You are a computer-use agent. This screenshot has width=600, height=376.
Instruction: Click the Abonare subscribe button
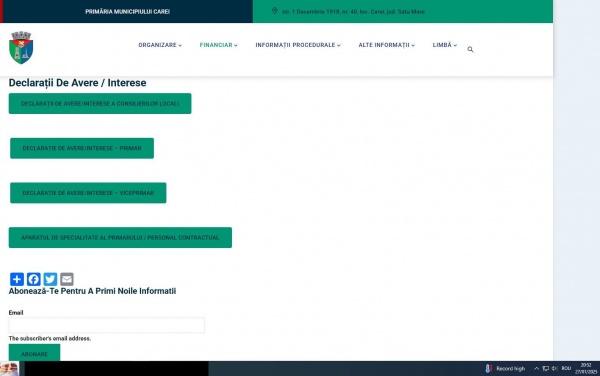[34, 353]
